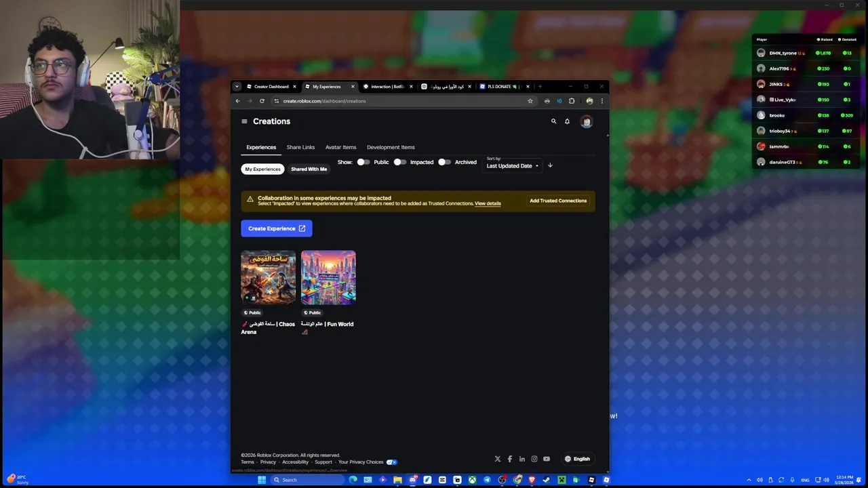Open Roblox's X (Twitter) page
The image size is (868, 488).
498,459
